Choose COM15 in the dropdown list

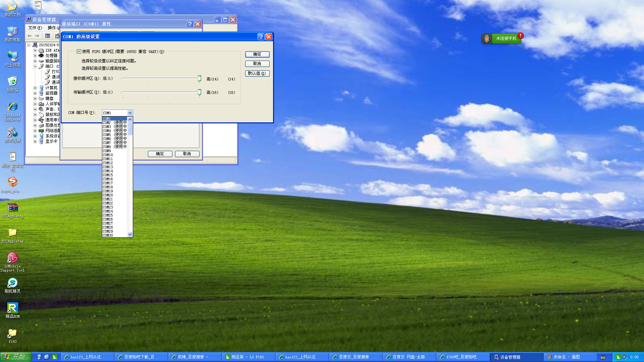115,175
